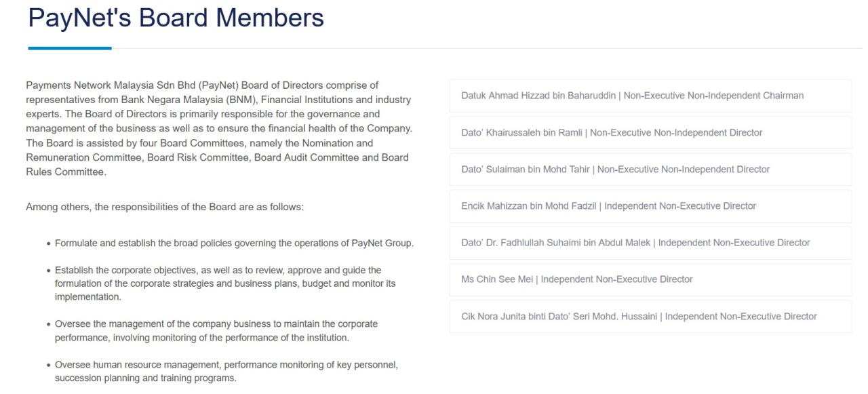Click the PayNet's Board Members heading
868x394 pixels.
pos(176,18)
